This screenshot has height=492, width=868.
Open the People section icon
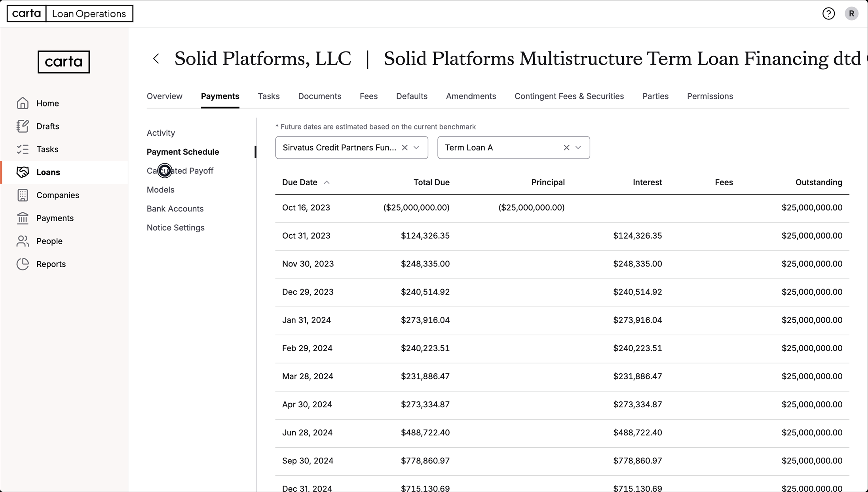click(23, 241)
